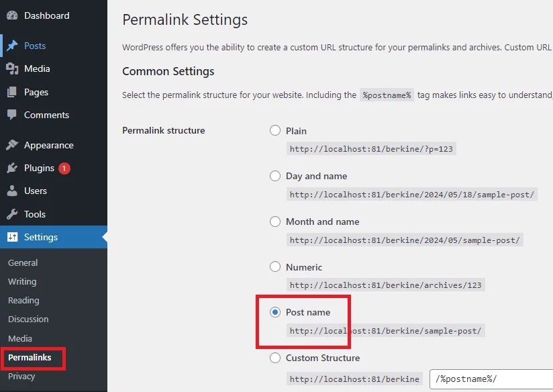Open the Media library icon
This screenshot has width=553, height=392.
[12, 68]
